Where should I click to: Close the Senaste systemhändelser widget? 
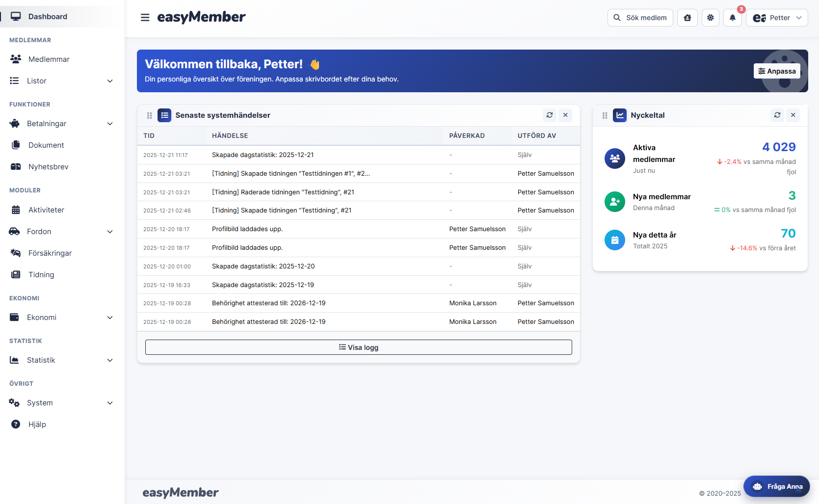[x=565, y=115]
